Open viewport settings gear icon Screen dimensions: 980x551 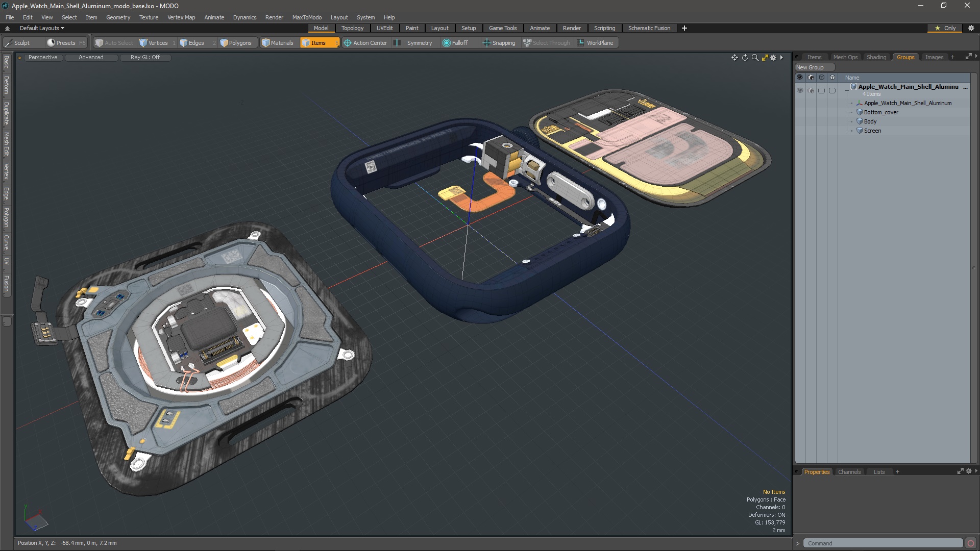[773, 58]
